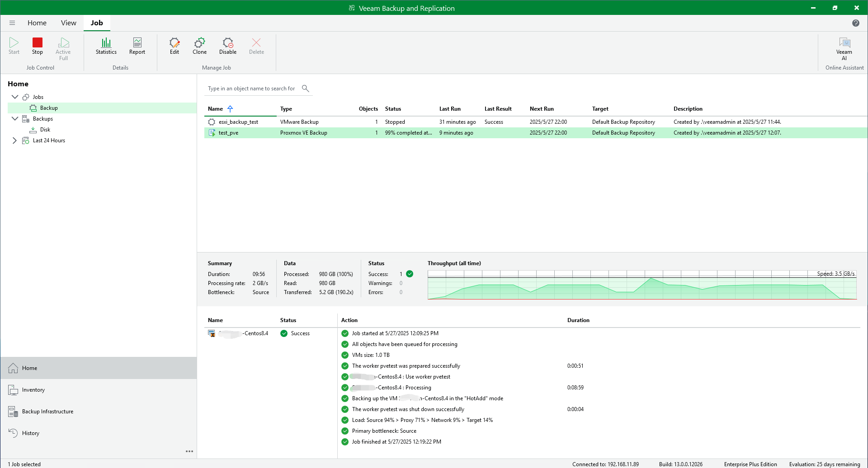868x468 pixels.
Task: Sort by Type column header
Action: coord(286,109)
